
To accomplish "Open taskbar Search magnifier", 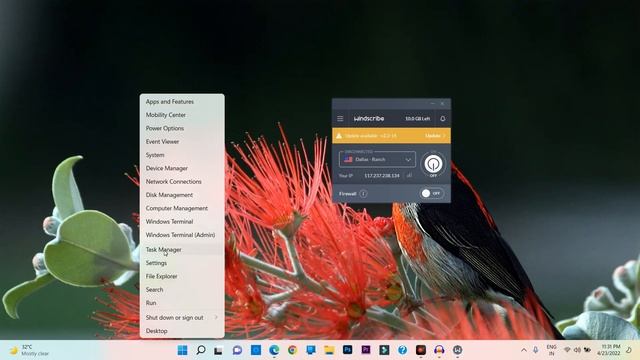I will click(x=201, y=350).
